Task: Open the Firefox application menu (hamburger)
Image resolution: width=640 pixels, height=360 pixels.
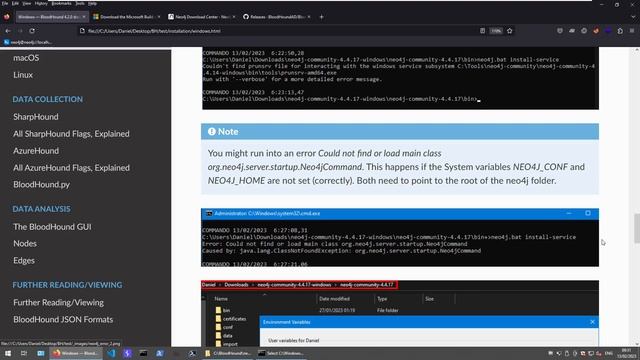Action: [x=632, y=31]
